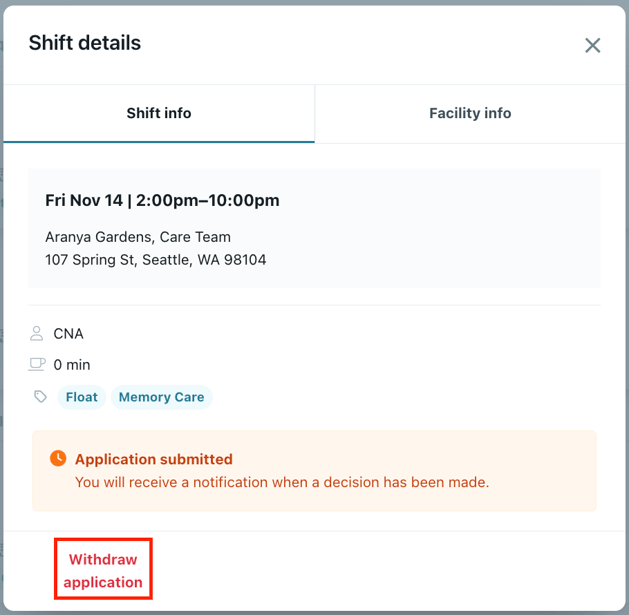This screenshot has height=615, width=629.
Task: Switch to the Shift info tab
Action: click(x=159, y=113)
